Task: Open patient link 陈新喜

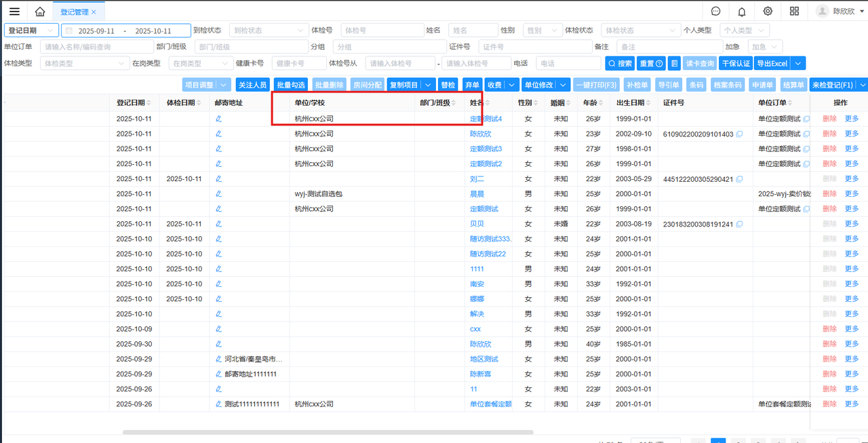Action: click(481, 374)
